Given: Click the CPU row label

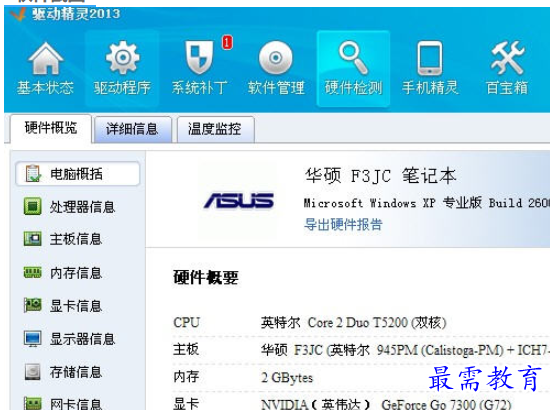Looking at the screenshot, I should pyautogui.click(x=186, y=322).
